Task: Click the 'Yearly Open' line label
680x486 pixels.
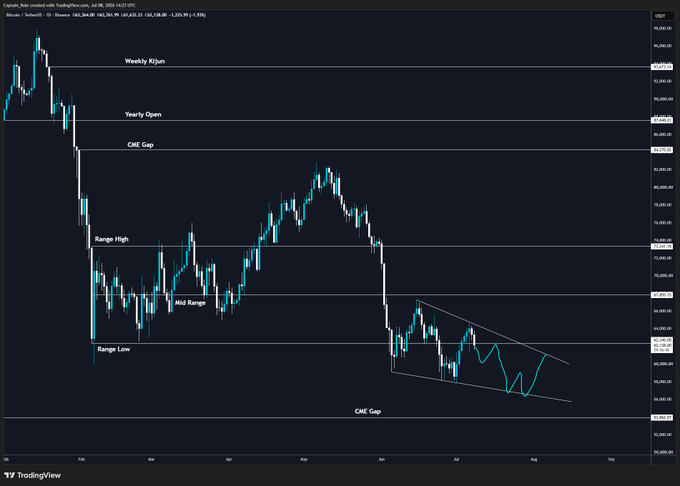Action: point(143,114)
